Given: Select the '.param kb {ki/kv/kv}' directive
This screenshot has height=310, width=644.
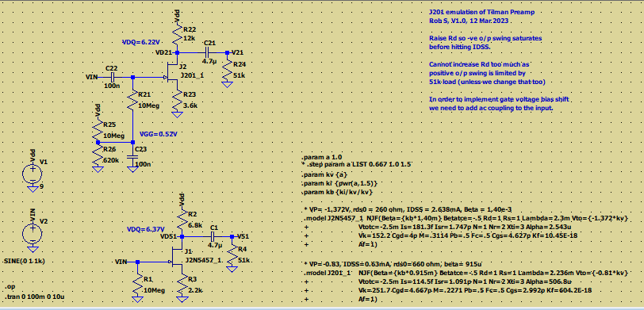Looking at the screenshot, I should point(337,192).
